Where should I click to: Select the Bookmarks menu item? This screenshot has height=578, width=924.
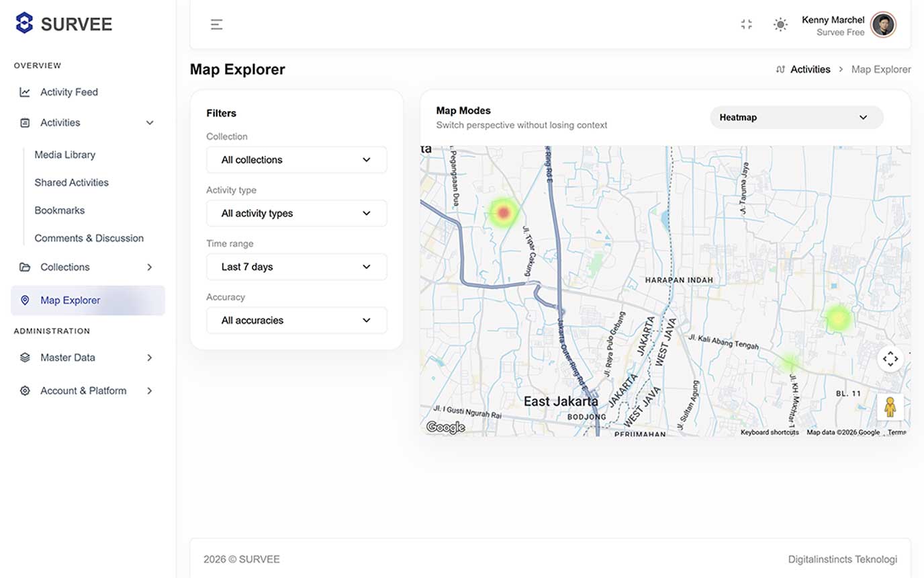pos(59,210)
